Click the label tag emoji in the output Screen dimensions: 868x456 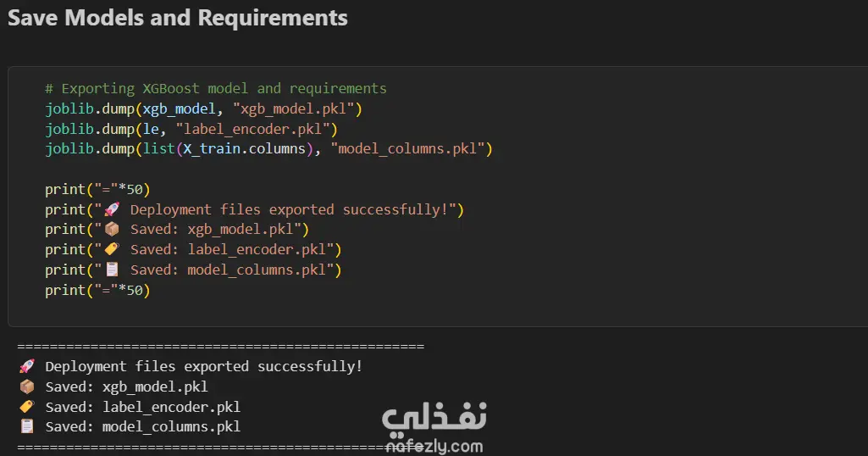pyautogui.click(x=26, y=407)
